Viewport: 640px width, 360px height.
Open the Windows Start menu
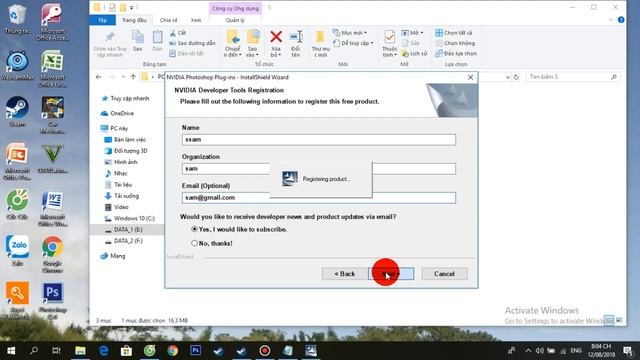coord(11,351)
